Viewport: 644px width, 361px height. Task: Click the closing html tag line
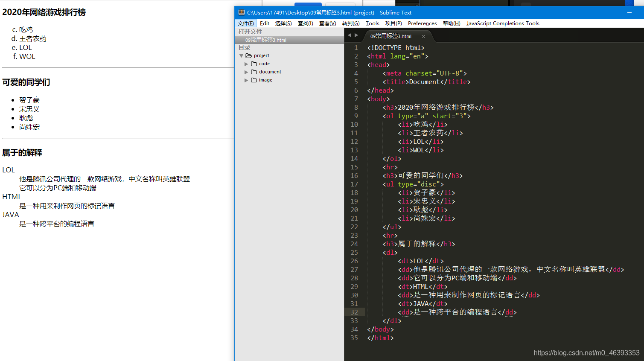click(380, 338)
